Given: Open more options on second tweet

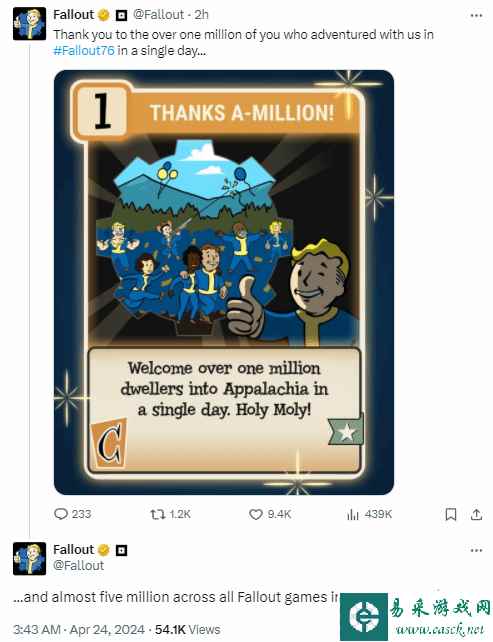Looking at the screenshot, I should point(476,550).
